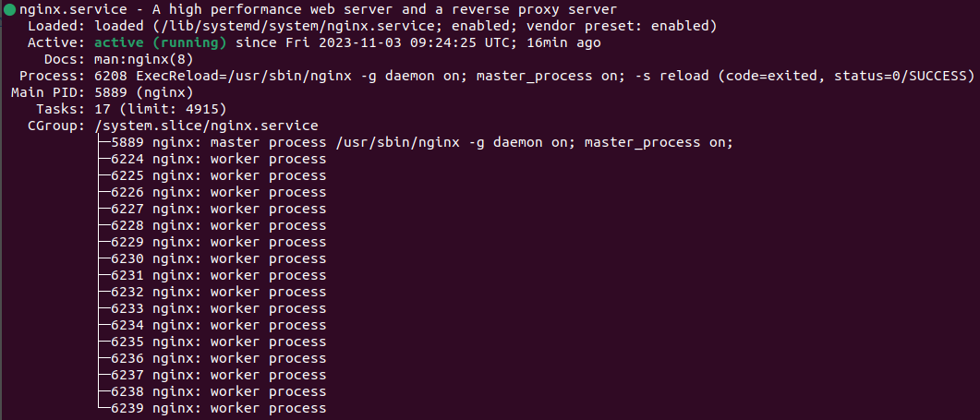Select worker process 6230 in the tree
The image size is (980, 420).
click(x=218, y=258)
